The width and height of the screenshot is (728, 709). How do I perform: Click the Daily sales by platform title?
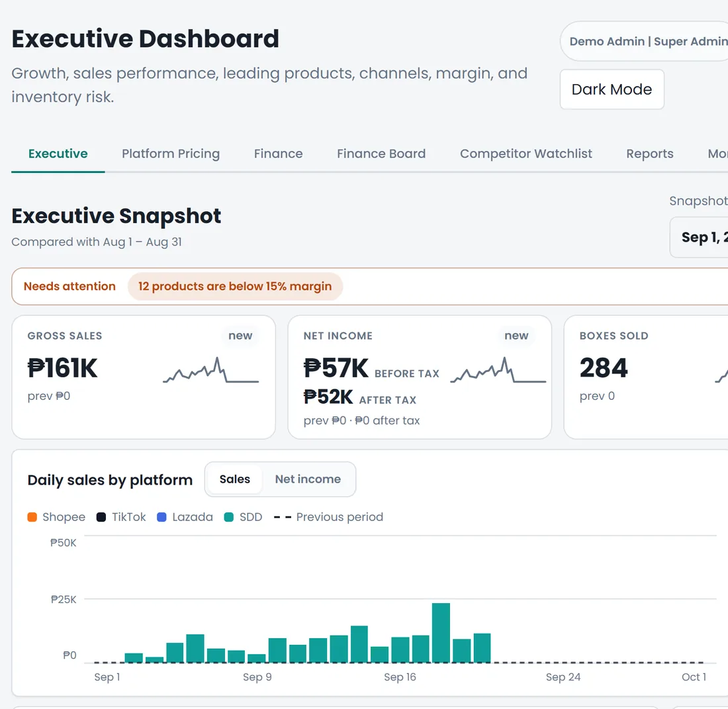click(110, 480)
